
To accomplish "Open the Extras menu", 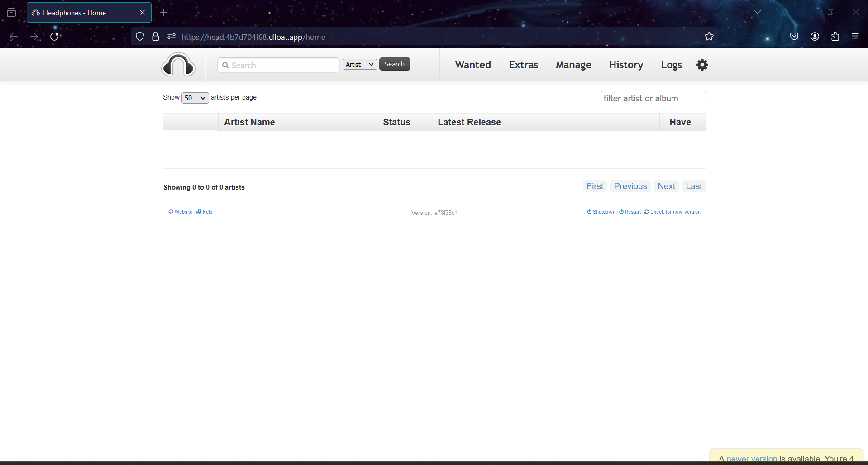I will point(524,65).
